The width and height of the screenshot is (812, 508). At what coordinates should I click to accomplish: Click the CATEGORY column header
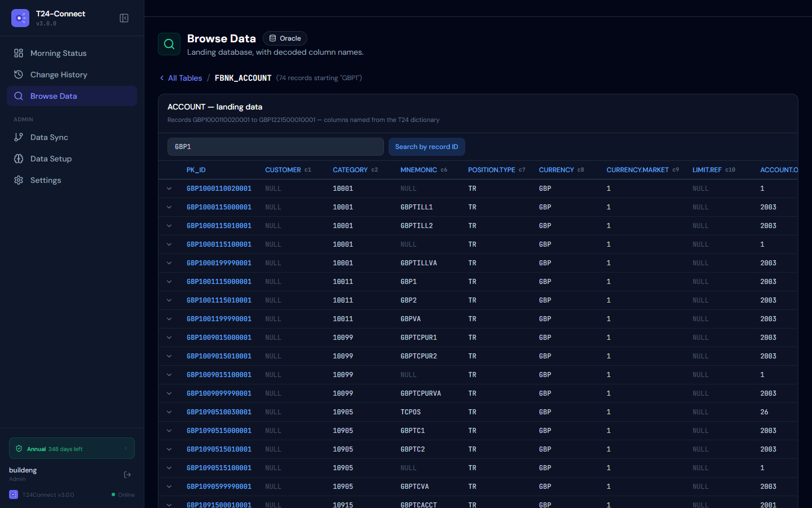355,170
